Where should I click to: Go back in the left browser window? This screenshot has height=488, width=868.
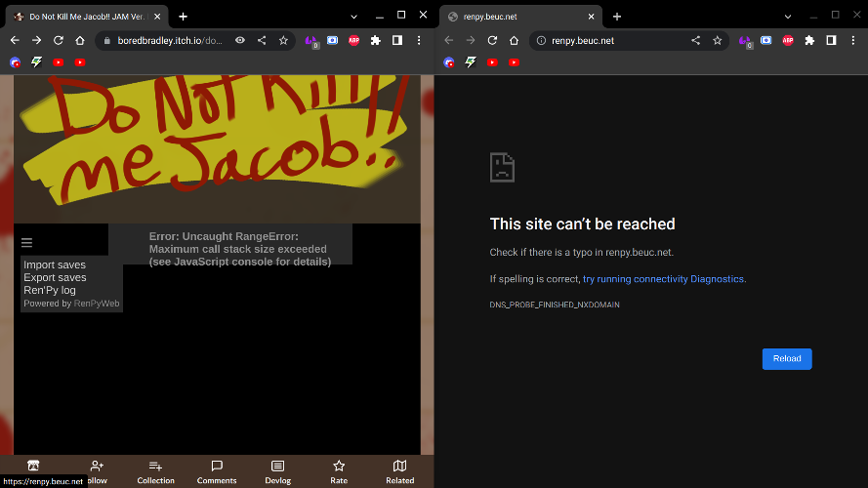point(15,40)
